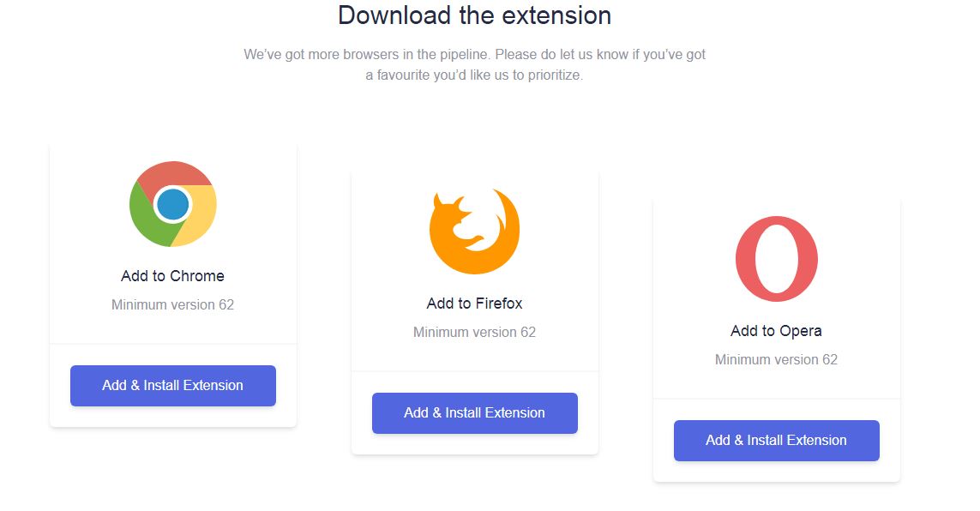Select the Add to Opera label

777,330
